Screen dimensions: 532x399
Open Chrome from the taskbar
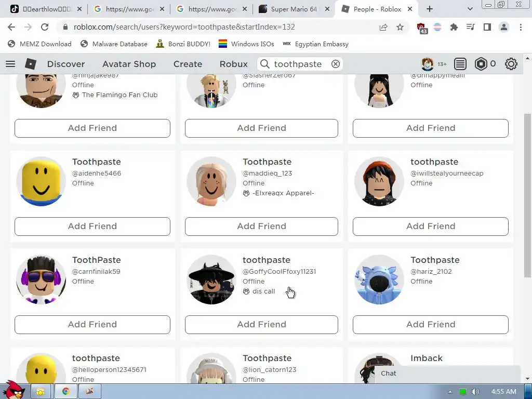point(66,391)
